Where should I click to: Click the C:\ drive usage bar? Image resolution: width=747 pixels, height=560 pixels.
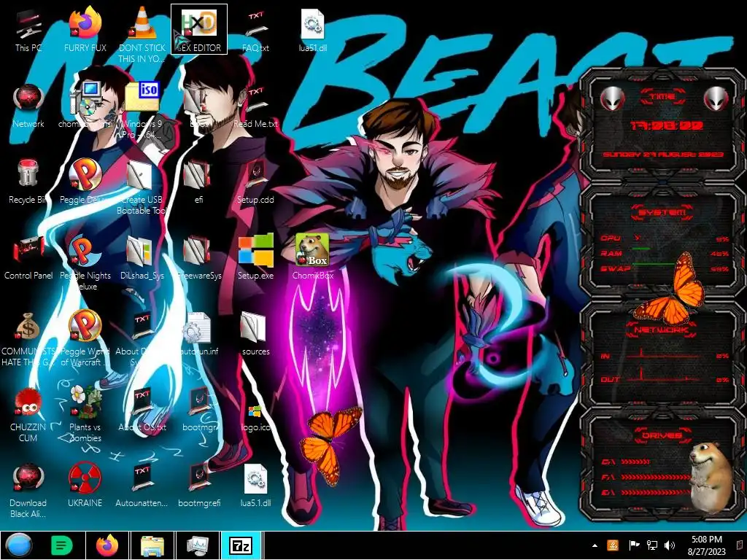pos(635,462)
